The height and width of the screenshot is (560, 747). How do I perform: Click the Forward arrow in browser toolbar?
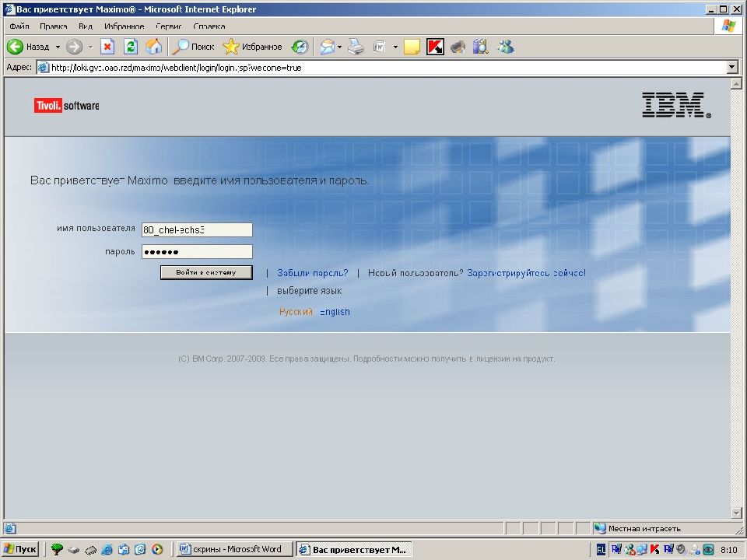point(74,47)
